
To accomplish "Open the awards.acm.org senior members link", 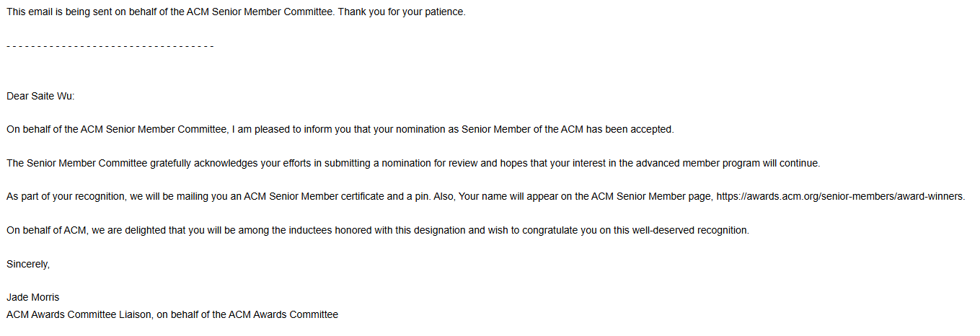I will click(x=840, y=197).
